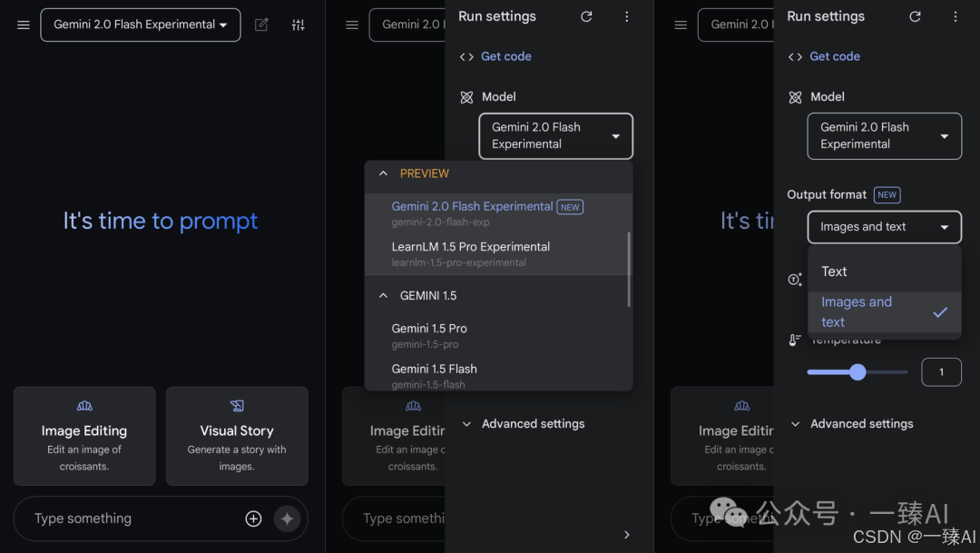Collapse the GEMINI 1.5 model group
Viewport: 980px width, 553px height.
(x=383, y=296)
